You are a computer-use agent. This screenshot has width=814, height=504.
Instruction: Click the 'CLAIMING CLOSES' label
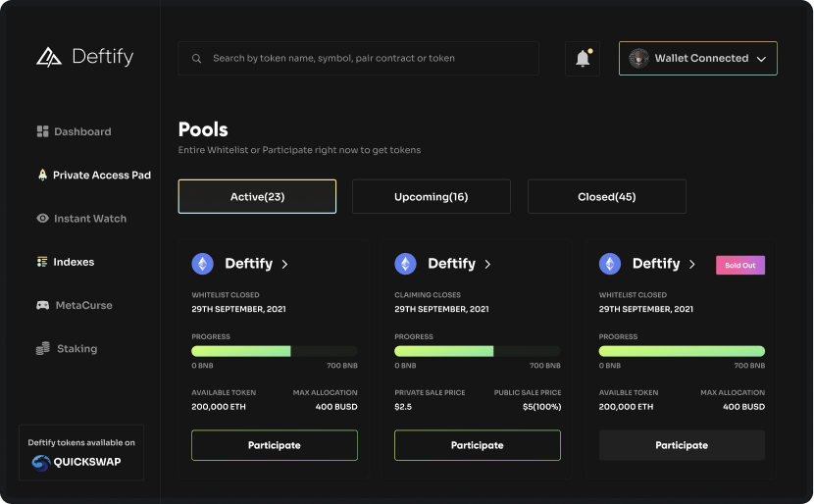tap(428, 295)
